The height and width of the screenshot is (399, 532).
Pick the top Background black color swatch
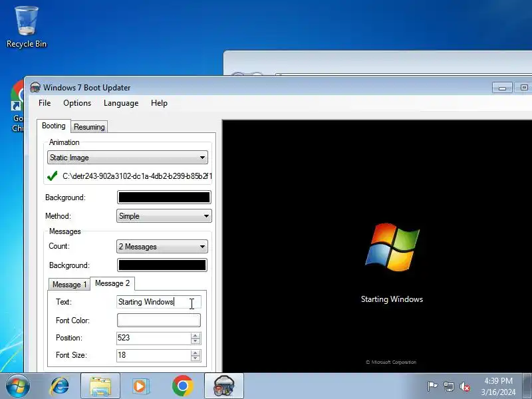(x=164, y=198)
